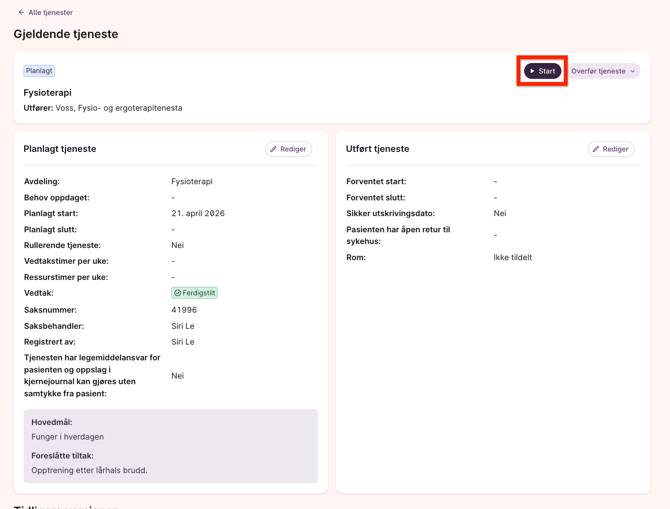Select the case number 41996

pyautogui.click(x=184, y=310)
